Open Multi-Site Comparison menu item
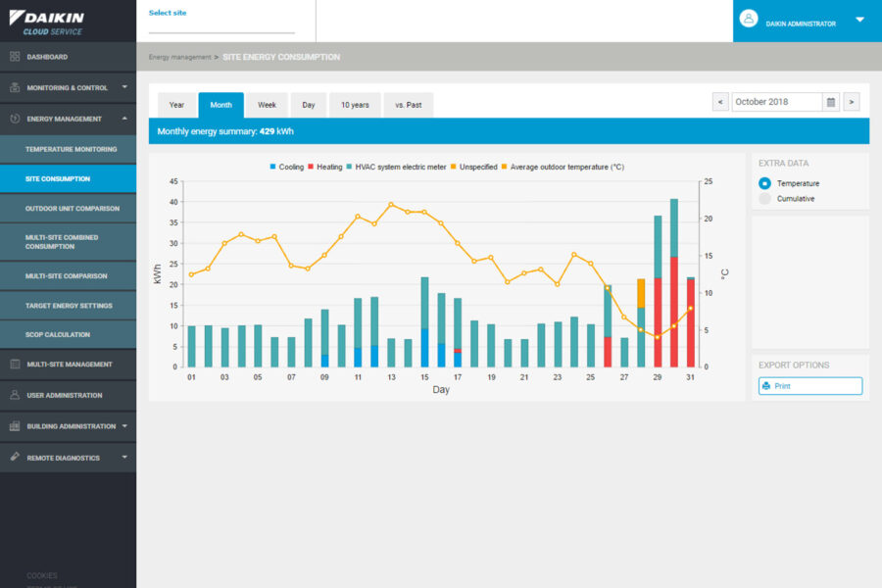Screen dimensions: 882x588 pos(68,276)
